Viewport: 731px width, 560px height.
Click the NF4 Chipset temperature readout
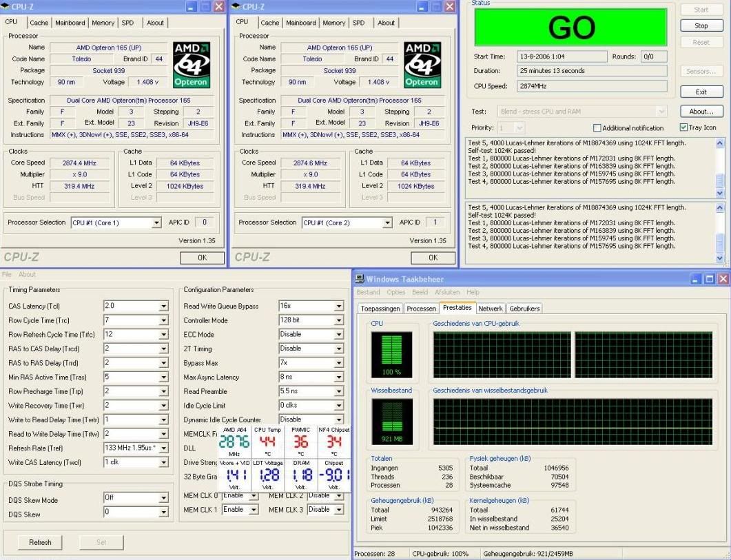click(x=333, y=442)
